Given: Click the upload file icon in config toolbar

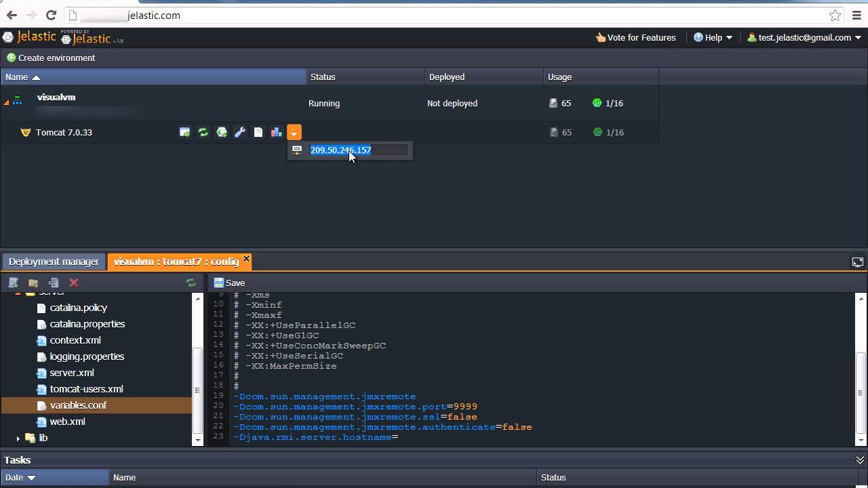Looking at the screenshot, I should pos(54,283).
